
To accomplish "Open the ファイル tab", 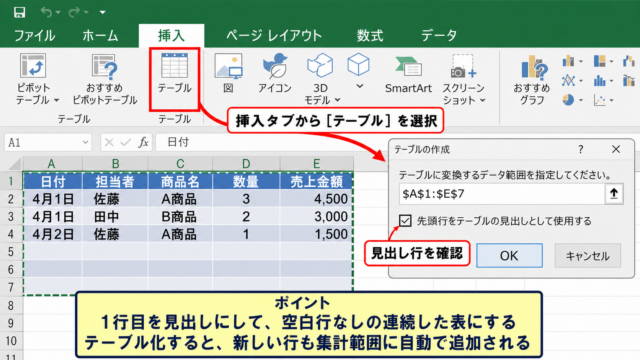I will [35, 36].
